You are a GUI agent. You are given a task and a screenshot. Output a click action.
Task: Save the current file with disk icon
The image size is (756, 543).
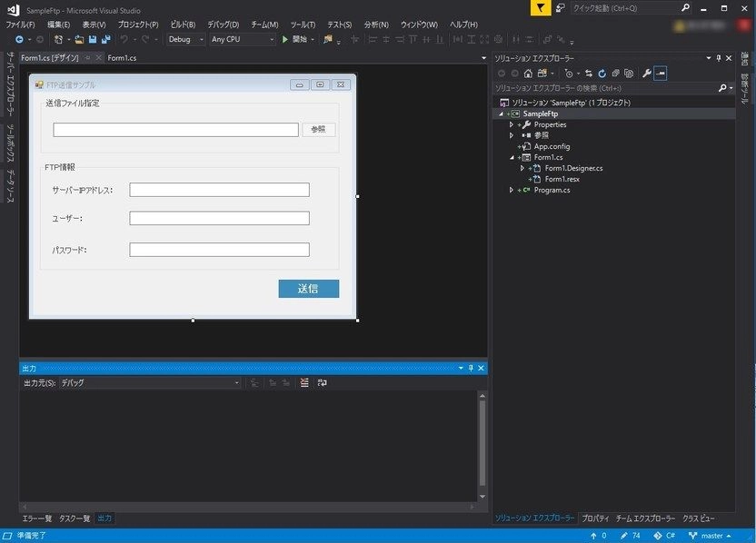pyautogui.click(x=93, y=40)
